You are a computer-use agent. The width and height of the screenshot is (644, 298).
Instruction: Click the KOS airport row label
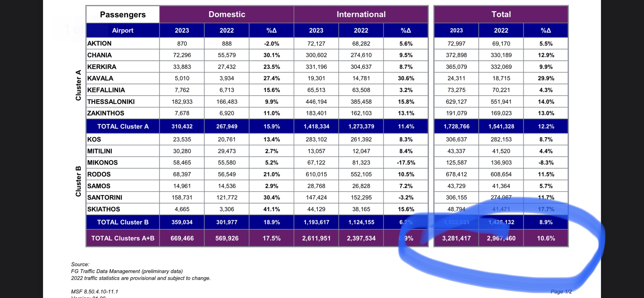click(94, 139)
